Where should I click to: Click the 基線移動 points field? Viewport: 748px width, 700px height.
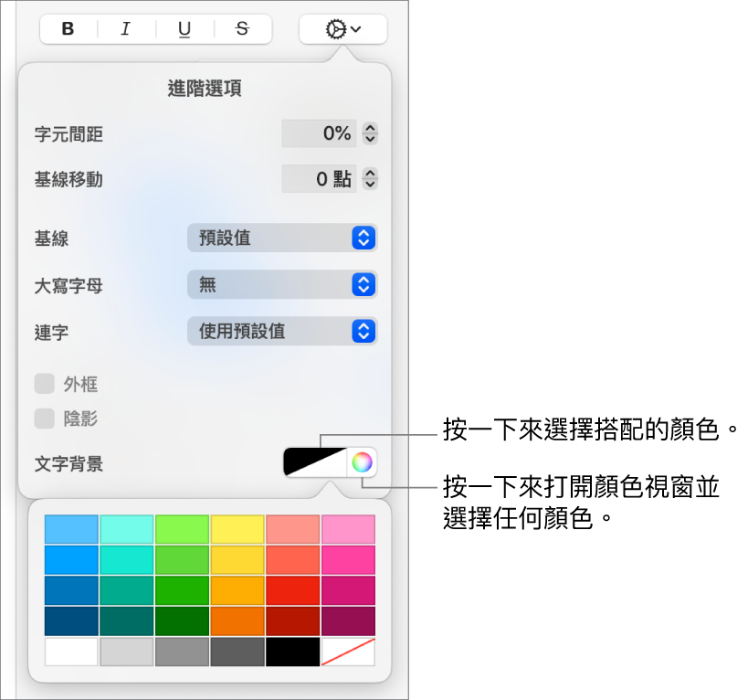[319, 179]
